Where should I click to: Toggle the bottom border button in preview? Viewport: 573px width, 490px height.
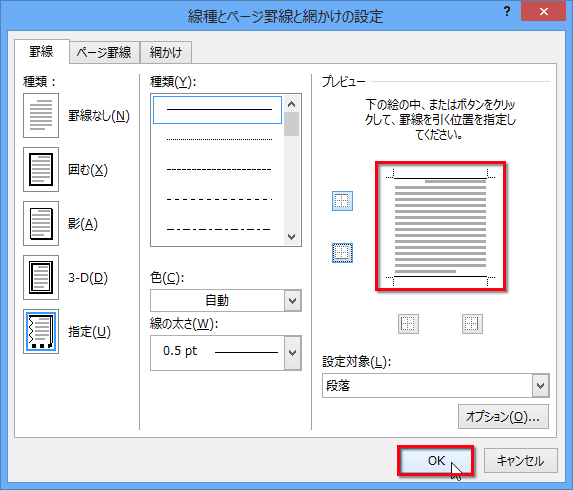[342, 253]
